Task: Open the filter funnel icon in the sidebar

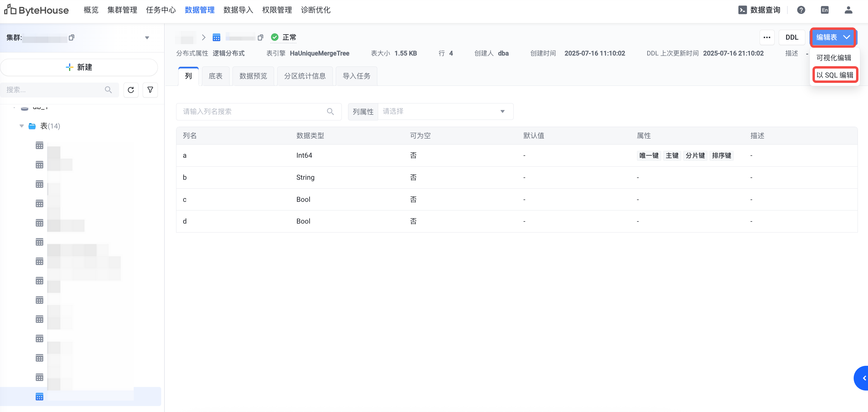Action: (x=150, y=90)
